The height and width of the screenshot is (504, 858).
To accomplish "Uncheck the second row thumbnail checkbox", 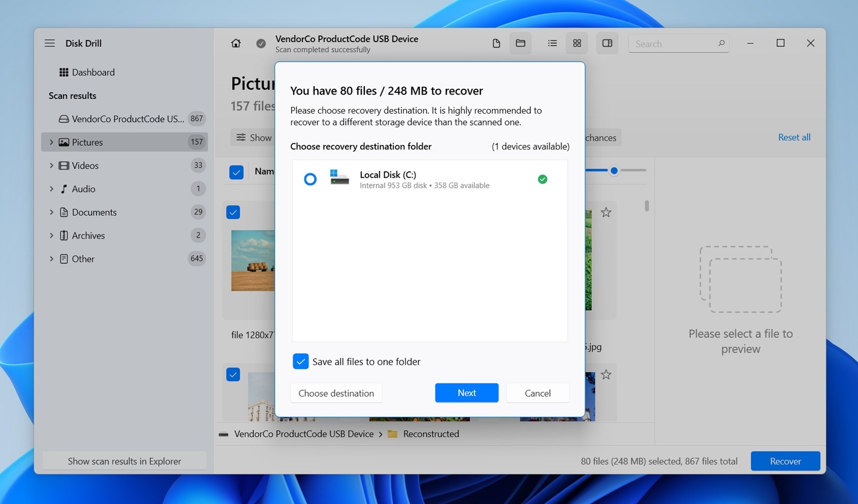I will 233,375.
